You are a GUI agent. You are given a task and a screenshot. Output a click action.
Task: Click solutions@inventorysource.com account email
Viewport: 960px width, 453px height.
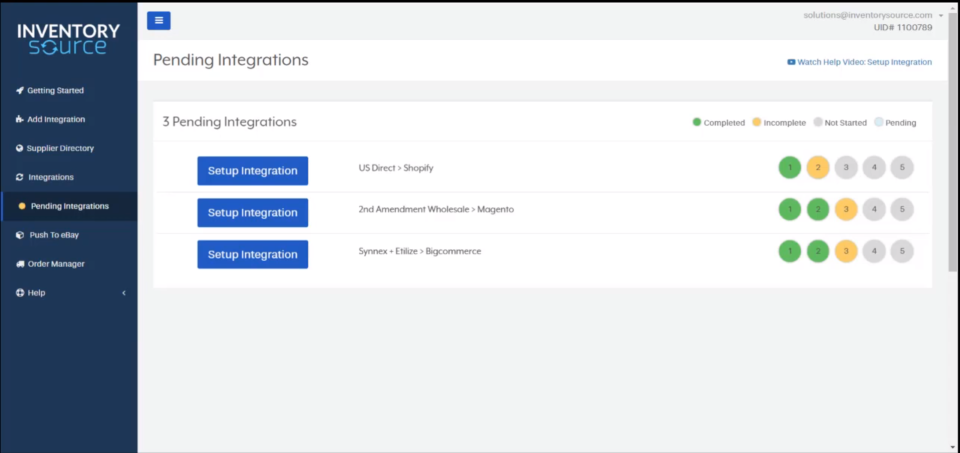pyautogui.click(x=868, y=15)
